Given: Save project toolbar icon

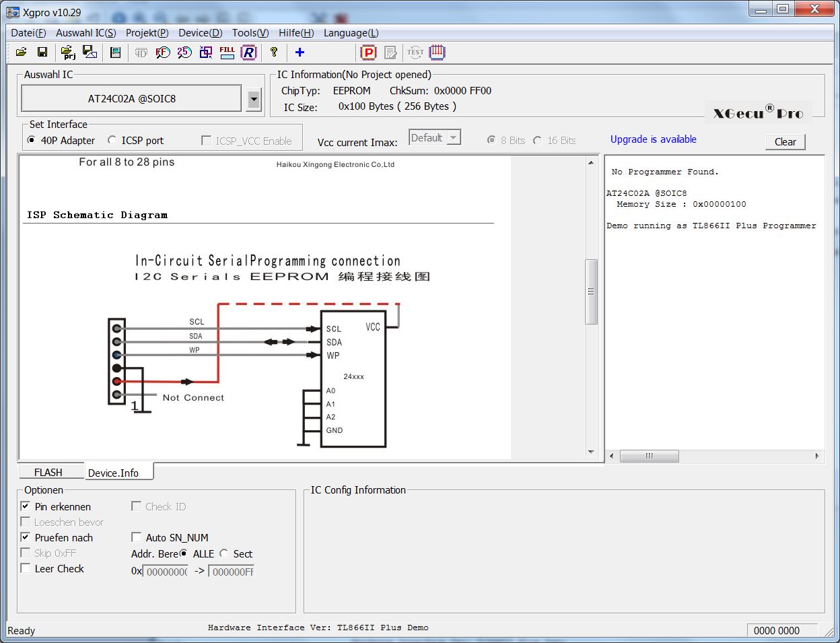Looking at the screenshot, I should pos(89,52).
